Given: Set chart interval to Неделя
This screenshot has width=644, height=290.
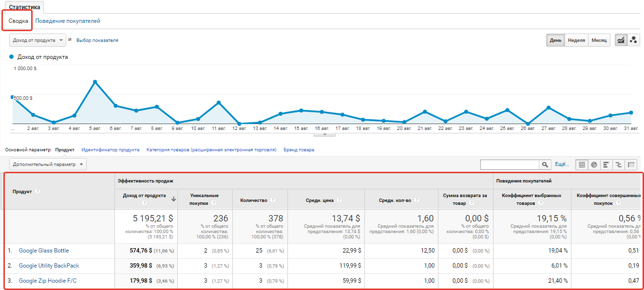Looking at the screenshot, I should point(576,40).
